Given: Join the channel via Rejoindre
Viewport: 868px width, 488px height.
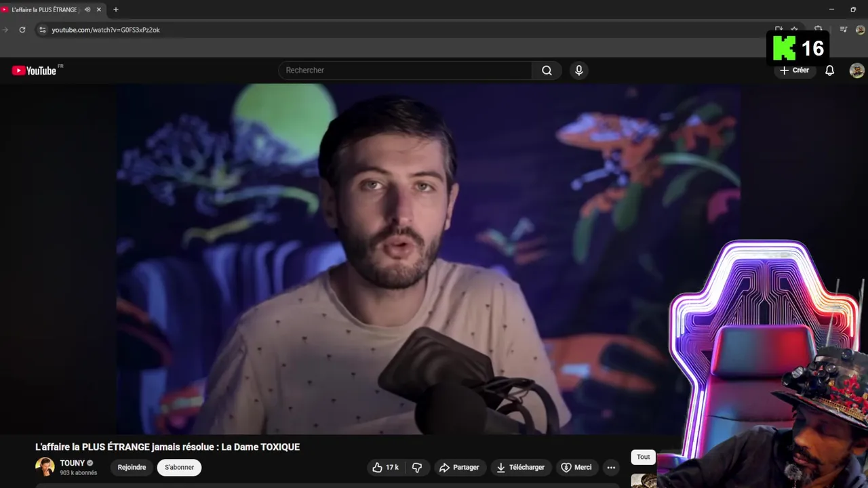Looking at the screenshot, I should click(132, 468).
